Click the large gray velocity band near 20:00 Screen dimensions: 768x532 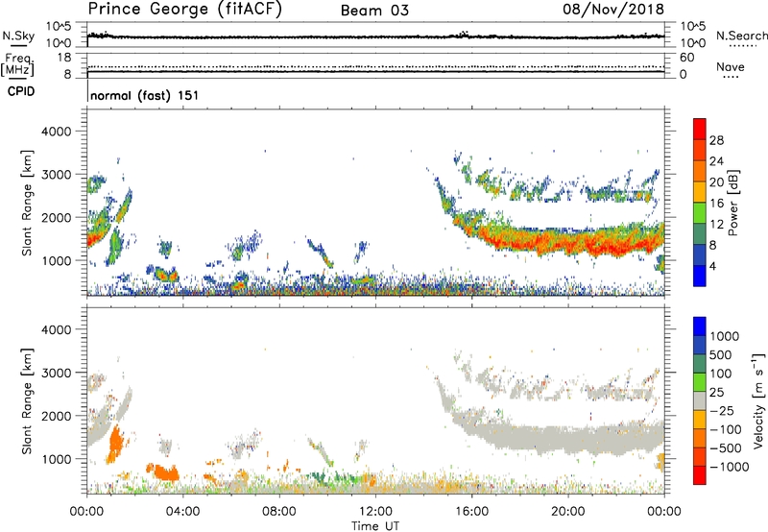(x=568, y=437)
